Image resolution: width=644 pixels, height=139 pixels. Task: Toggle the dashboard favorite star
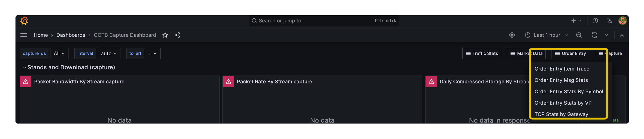pyautogui.click(x=165, y=35)
